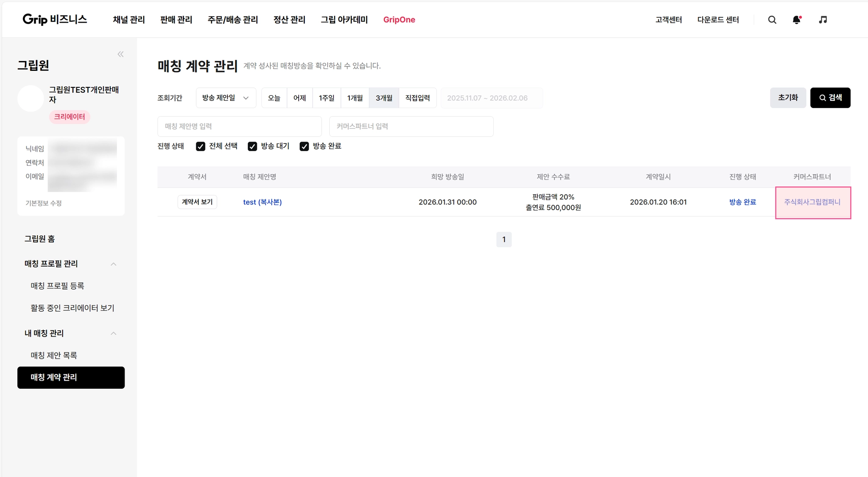Open the 정산 관리 menu
This screenshot has width=868, height=477.
(x=289, y=20)
